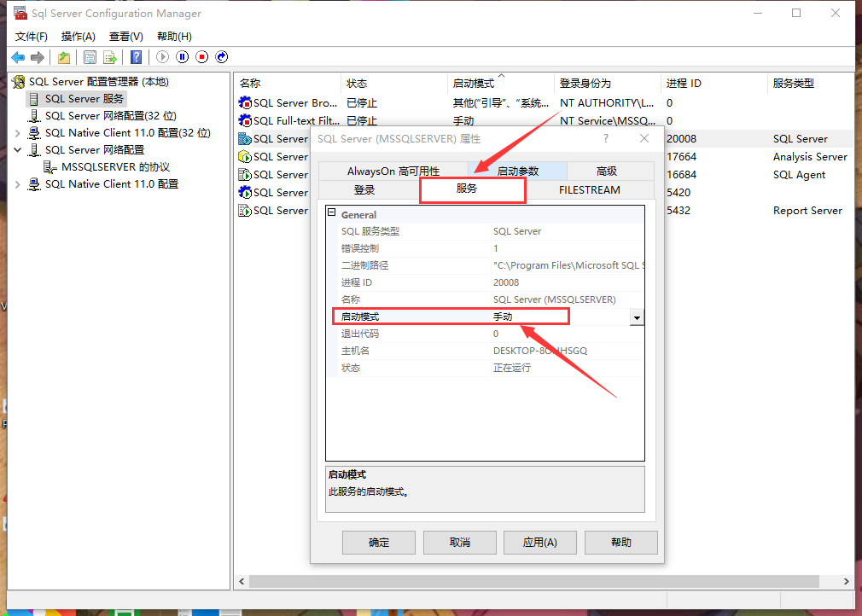Screen dimensions: 862x616
Task: Sort by the 服务类型 column header
Action: pyautogui.click(x=811, y=84)
